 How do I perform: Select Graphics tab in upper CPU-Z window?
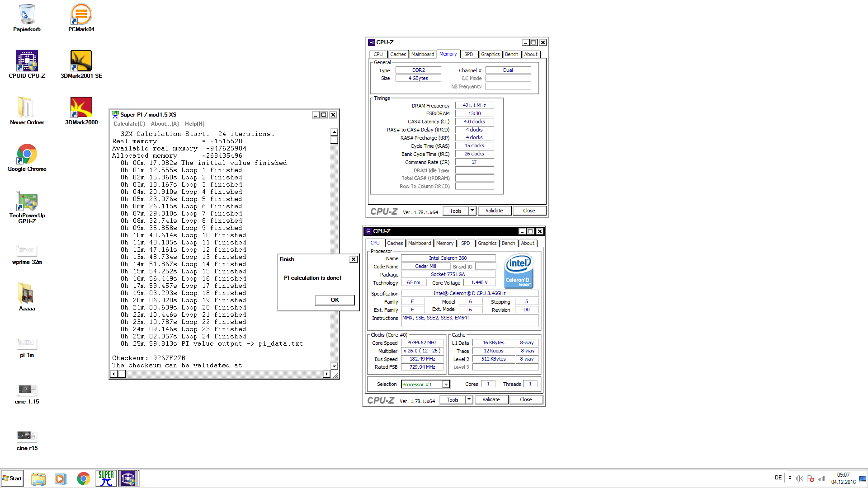pyautogui.click(x=490, y=54)
